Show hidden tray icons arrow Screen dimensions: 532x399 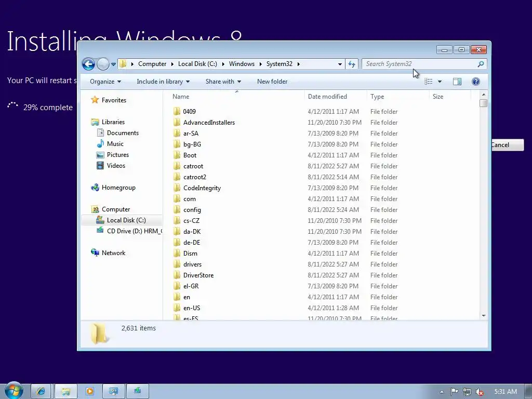(x=442, y=392)
